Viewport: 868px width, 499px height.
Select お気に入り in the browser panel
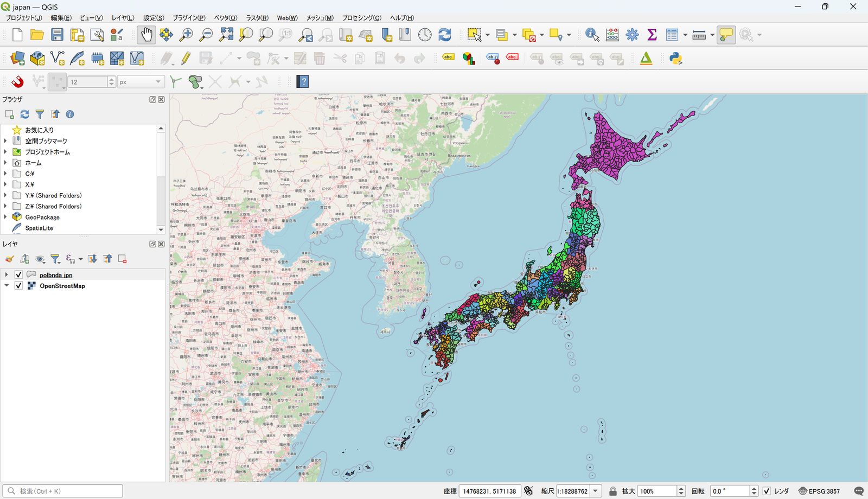click(x=39, y=130)
